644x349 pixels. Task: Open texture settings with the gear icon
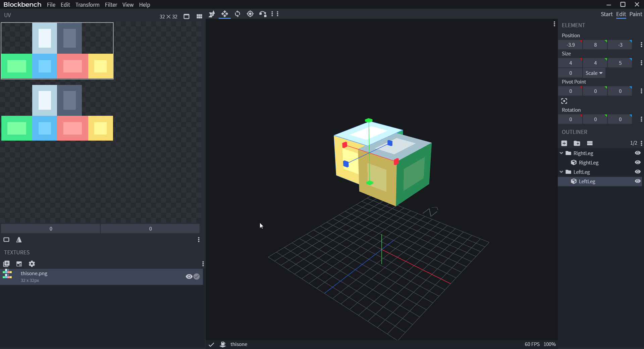pyautogui.click(x=32, y=264)
